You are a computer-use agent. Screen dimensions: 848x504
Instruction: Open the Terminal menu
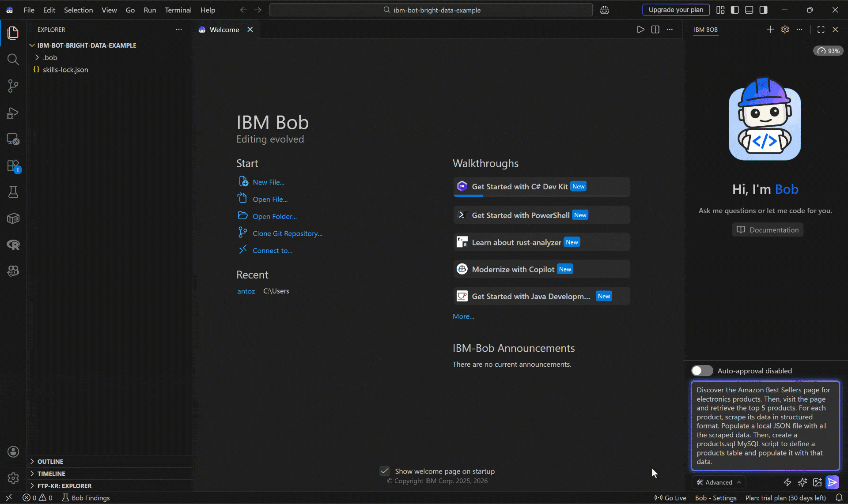(178, 10)
